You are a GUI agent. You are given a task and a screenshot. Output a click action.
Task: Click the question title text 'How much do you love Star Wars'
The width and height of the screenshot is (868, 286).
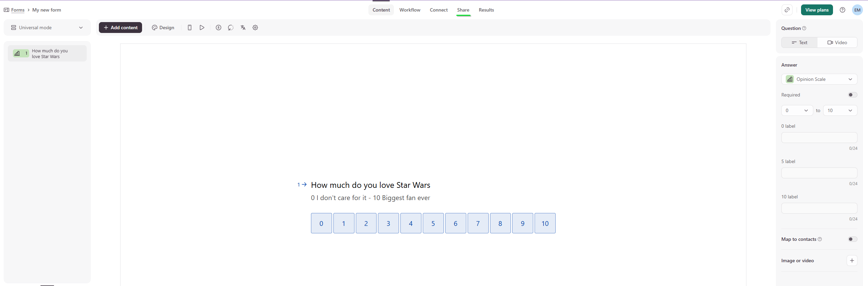(x=370, y=185)
